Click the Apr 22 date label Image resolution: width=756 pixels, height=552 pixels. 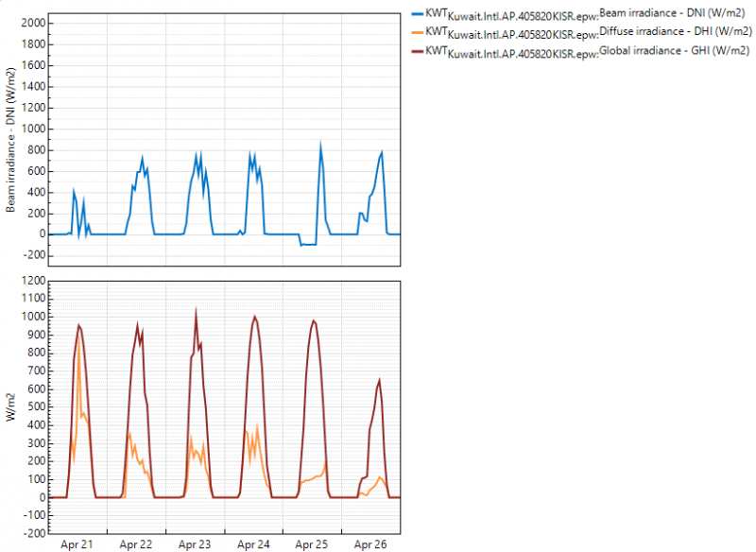[x=136, y=545]
